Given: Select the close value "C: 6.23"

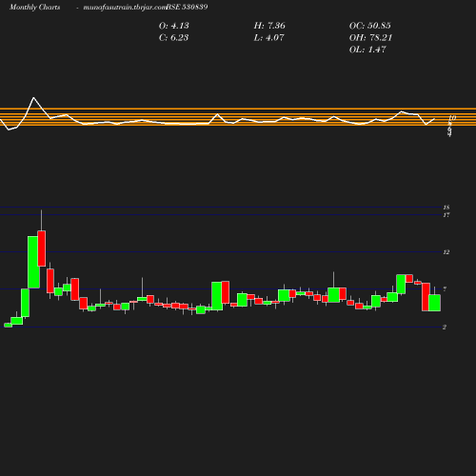Looking at the screenshot, I should point(173,37).
